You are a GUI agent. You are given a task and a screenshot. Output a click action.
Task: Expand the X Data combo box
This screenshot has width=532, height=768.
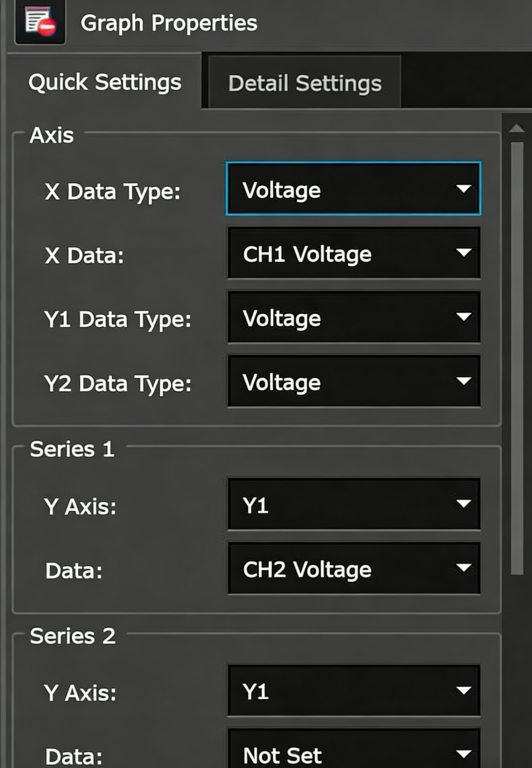point(353,253)
